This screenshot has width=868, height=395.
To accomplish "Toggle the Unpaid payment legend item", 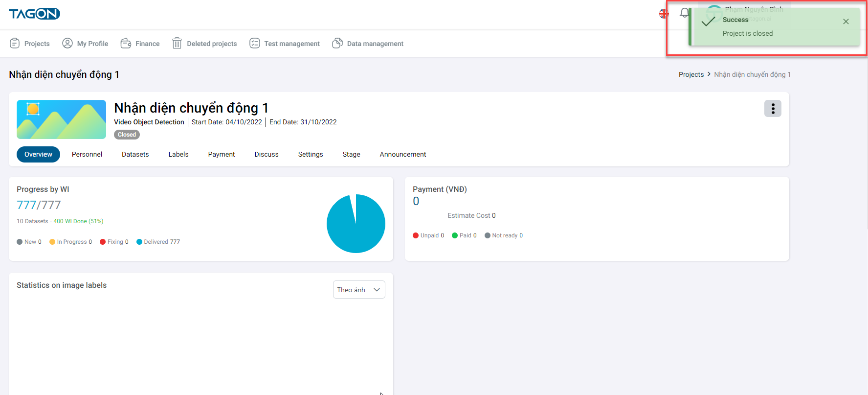I will [x=428, y=235].
